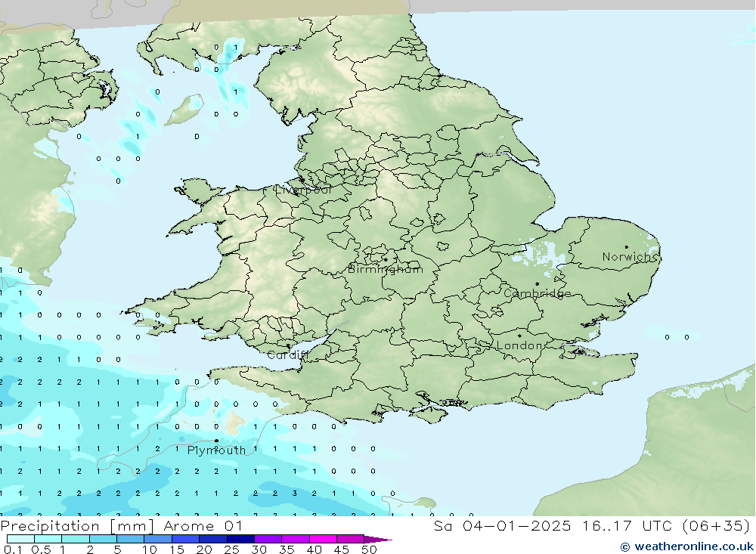Click the '(06+35)' forecast run text

(717, 525)
